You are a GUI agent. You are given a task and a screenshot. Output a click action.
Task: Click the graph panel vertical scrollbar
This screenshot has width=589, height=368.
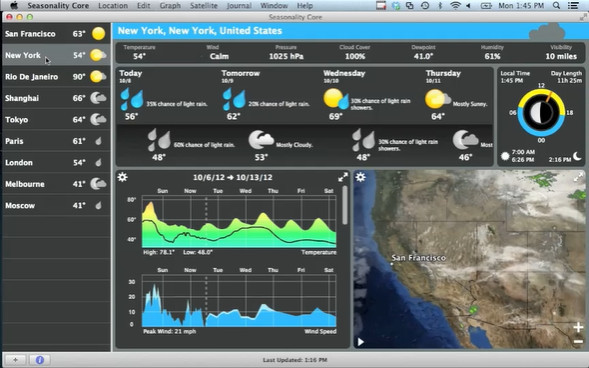click(x=345, y=205)
